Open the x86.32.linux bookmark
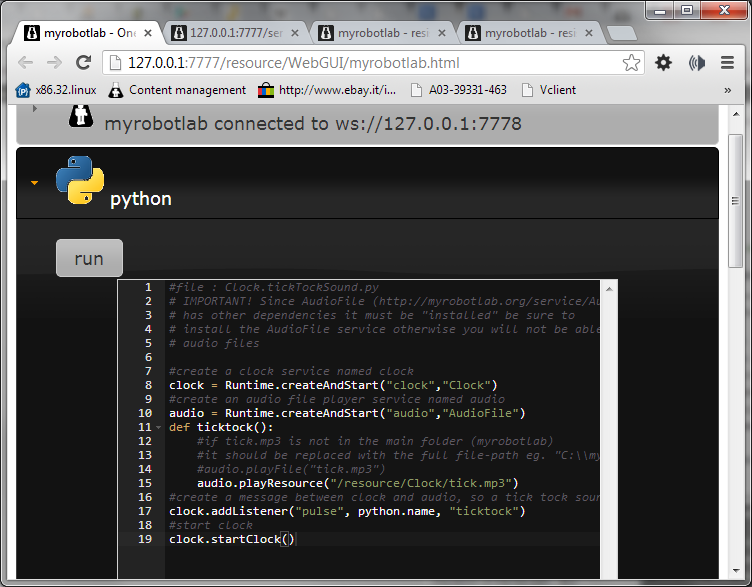The height and width of the screenshot is (587, 752). click(x=56, y=90)
